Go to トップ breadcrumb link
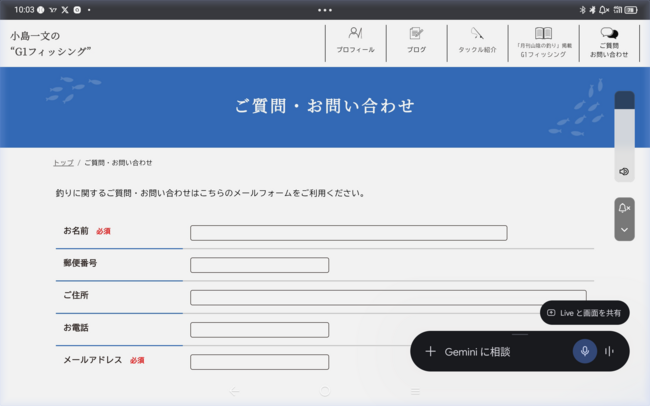Image resolution: width=650 pixels, height=406 pixels. [x=63, y=163]
